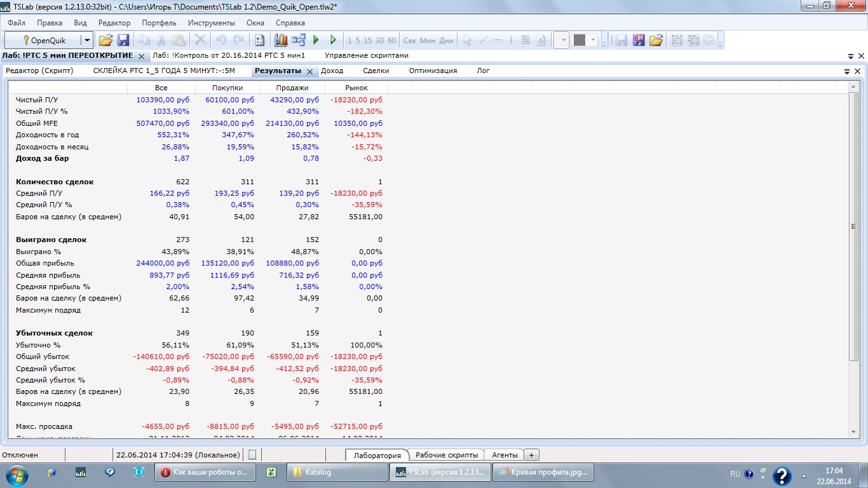Switch to the Оптимизация tab
This screenshot has width=868, height=488.
click(x=433, y=71)
